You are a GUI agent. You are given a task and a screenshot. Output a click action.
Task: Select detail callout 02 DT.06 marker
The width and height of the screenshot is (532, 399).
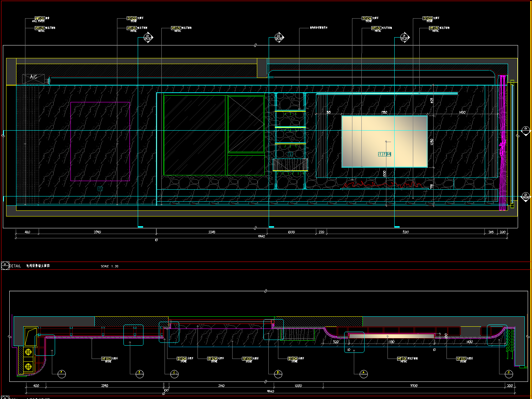coord(279,38)
